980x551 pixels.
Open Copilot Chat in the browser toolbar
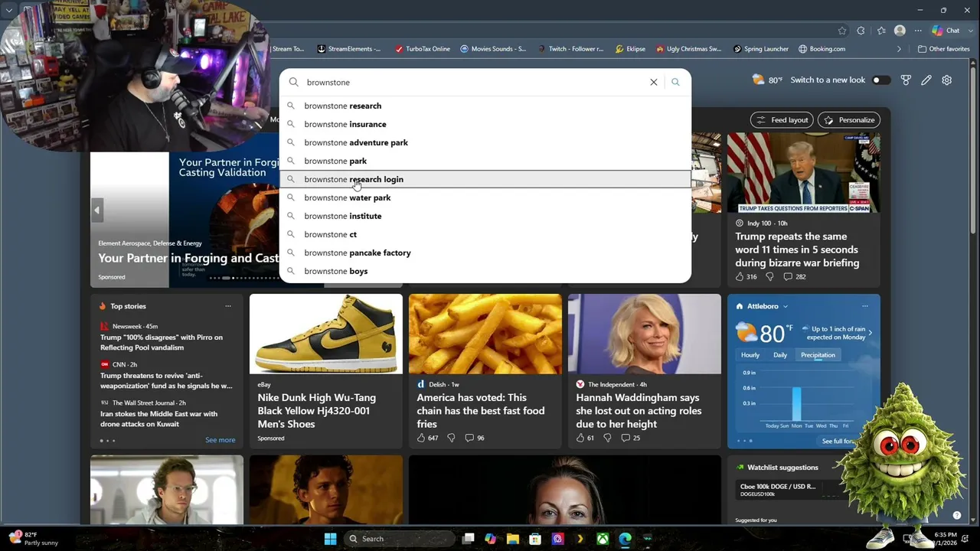[946, 31]
